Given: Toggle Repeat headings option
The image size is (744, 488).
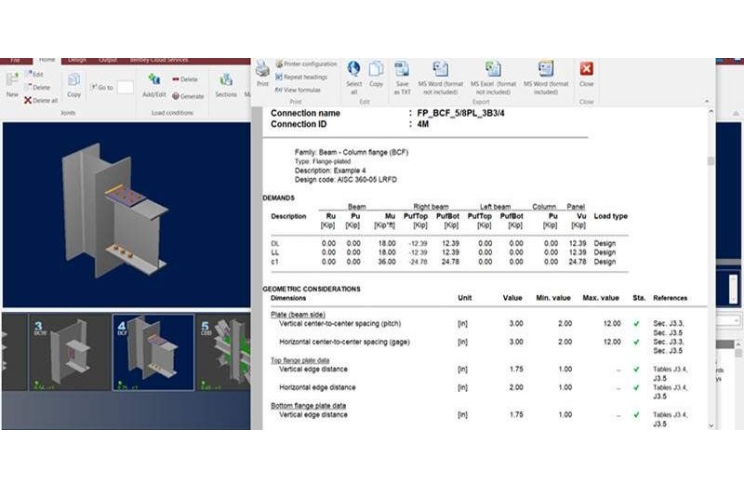Looking at the screenshot, I should point(302,76).
